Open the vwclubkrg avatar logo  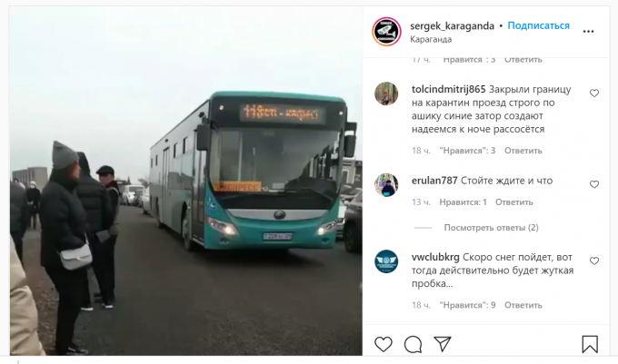tap(386, 261)
